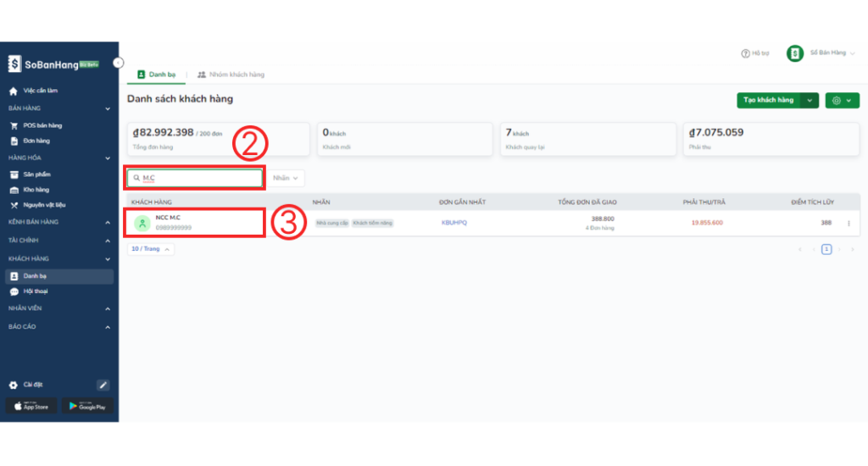This screenshot has width=868, height=466.
Task: Click the NHÃN column header
Action: 321,202
